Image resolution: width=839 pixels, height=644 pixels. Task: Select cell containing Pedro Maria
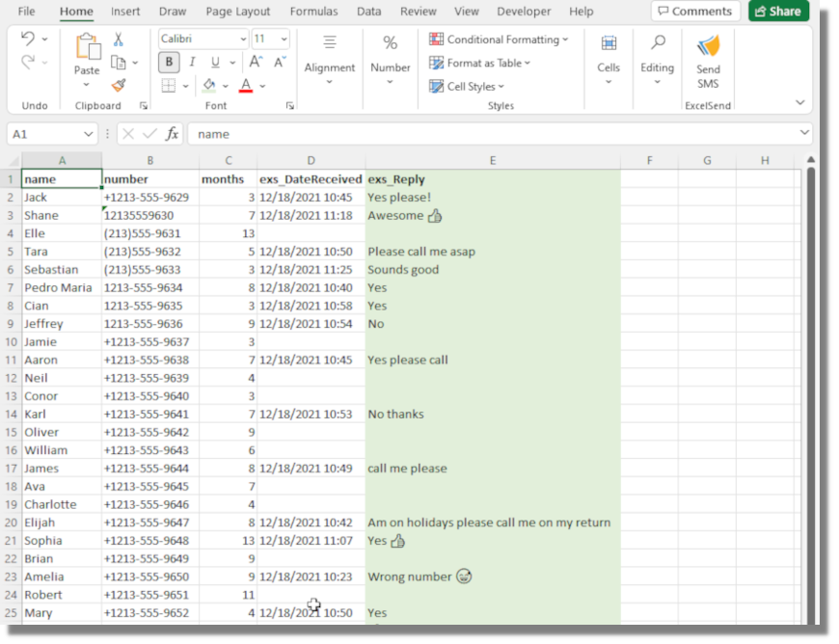point(62,287)
